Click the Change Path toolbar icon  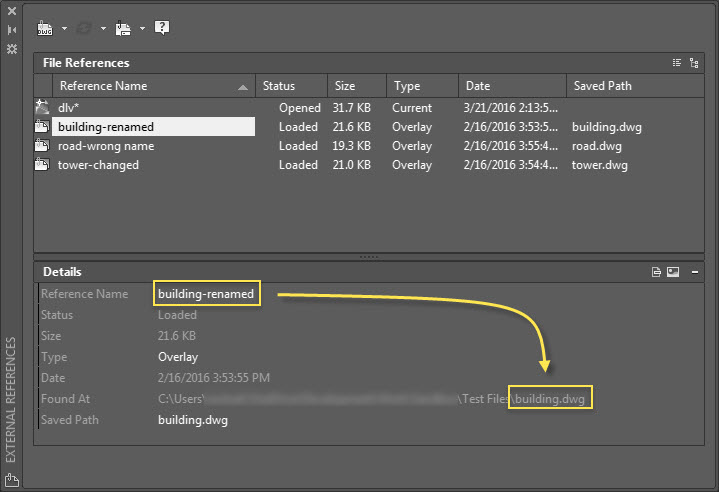click(124, 28)
